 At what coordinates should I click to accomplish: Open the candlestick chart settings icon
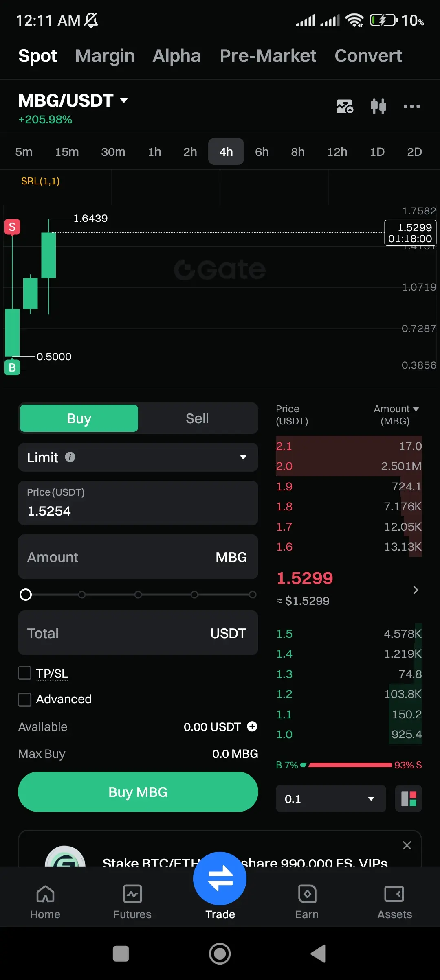click(x=378, y=106)
